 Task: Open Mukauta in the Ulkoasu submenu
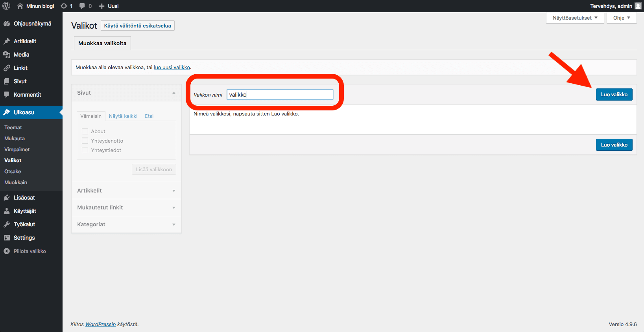coord(15,138)
